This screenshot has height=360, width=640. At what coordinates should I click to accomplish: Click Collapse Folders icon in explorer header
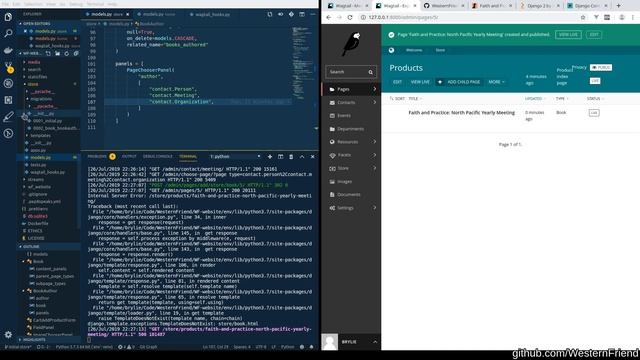coord(76,53)
